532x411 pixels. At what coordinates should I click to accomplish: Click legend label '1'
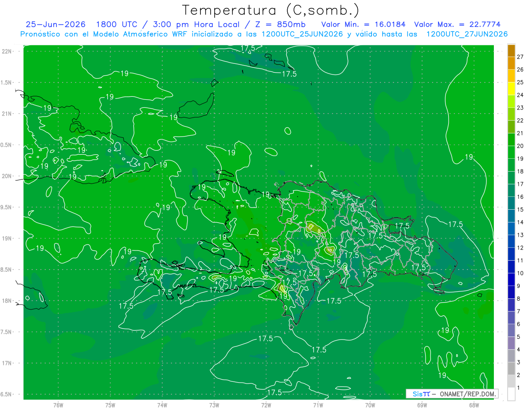tap(519, 388)
